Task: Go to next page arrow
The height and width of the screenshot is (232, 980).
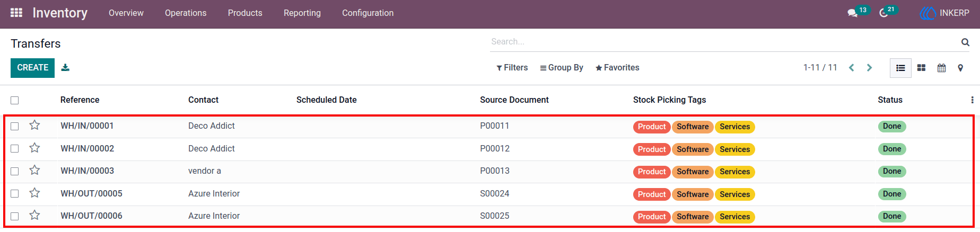Action: tap(869, 68)
